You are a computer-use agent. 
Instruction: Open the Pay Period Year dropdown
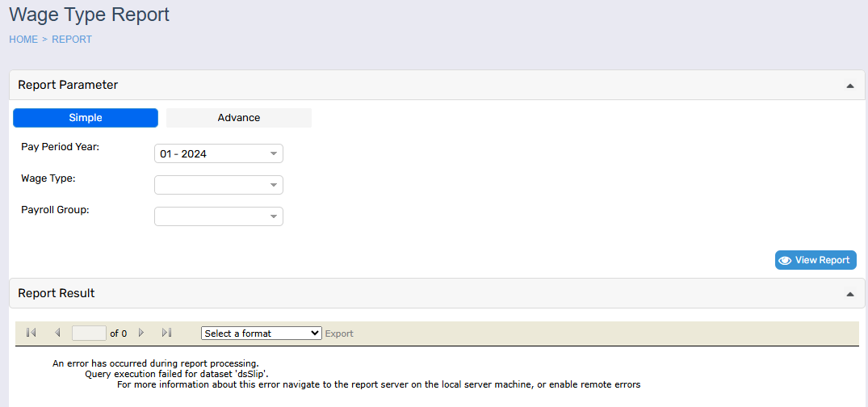(218, 153)
